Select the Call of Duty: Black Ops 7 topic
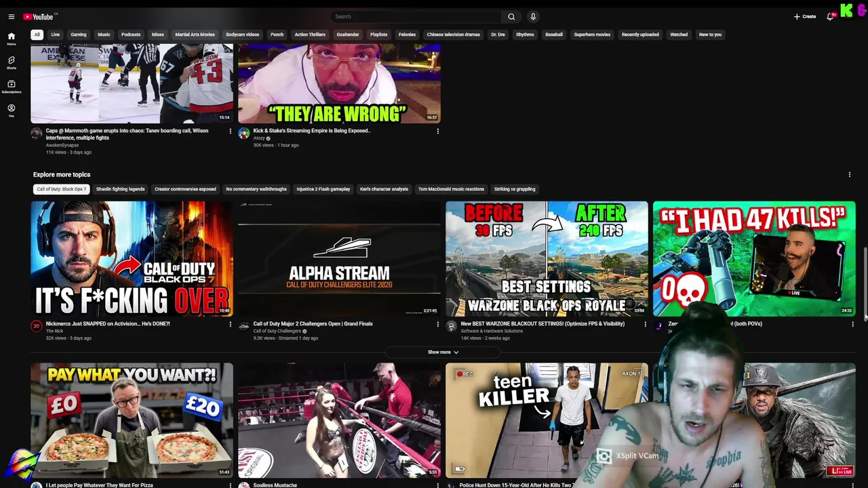Image resolution: width=868 pixels, height=488 pixels. coord(62,189)
